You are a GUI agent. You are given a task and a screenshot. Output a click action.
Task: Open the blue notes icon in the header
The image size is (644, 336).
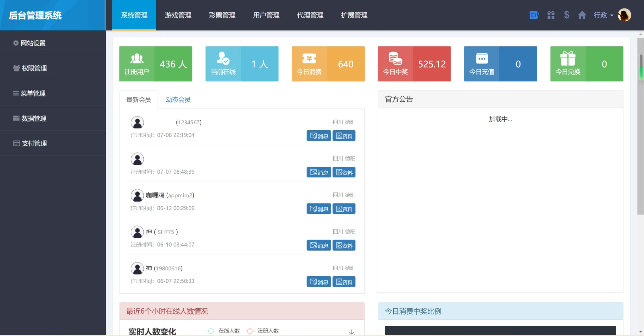(534, 15)
